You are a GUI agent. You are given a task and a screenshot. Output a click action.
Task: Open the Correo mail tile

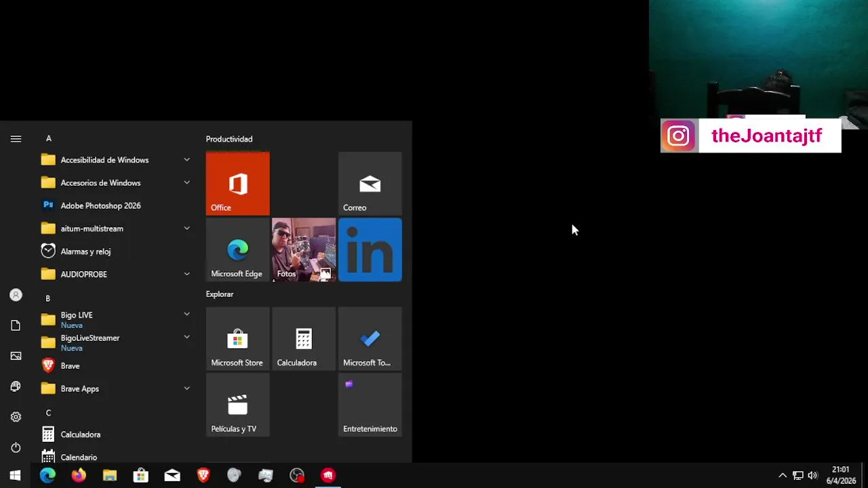click(x=370, y=184)
